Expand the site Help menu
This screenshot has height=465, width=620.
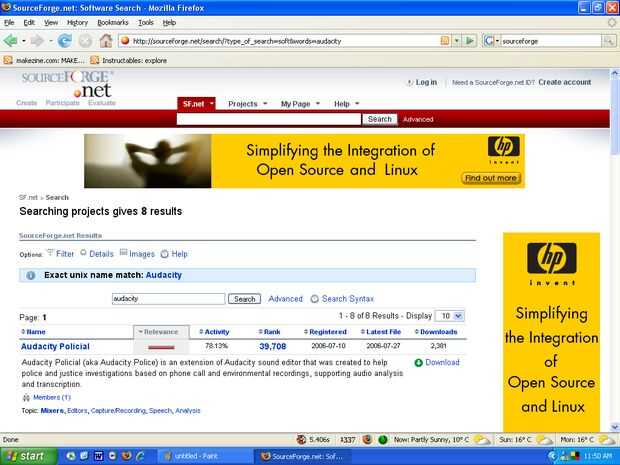[x=346, y=104]
